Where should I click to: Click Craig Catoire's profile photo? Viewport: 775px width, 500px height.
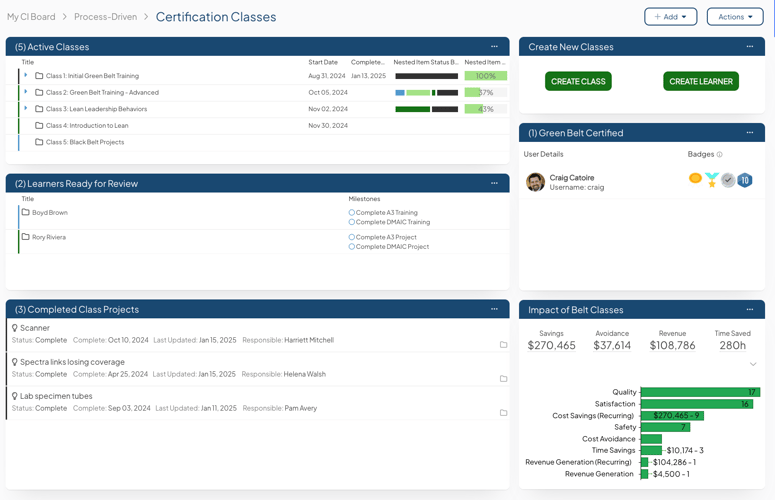pos(535,182)
